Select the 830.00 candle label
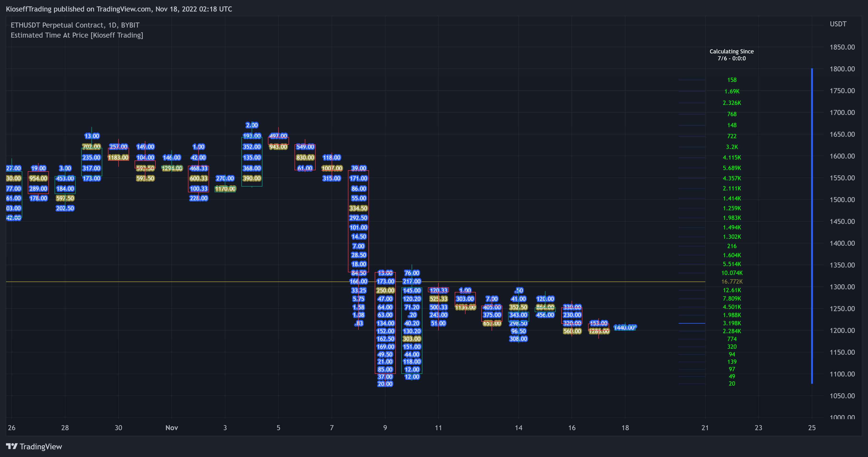This screenshot has width=868, height=457. (x=305, y=157)
